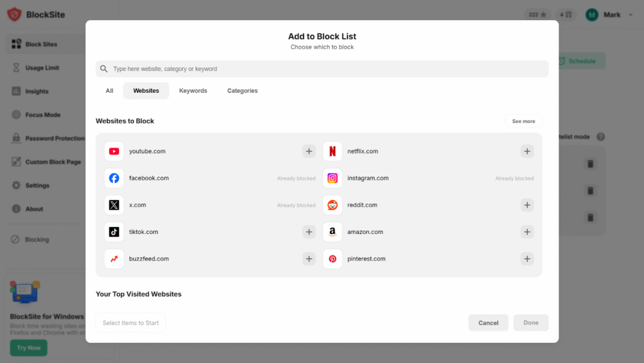Click the Cancel button
The height and width of the screenshot is (363, 644).
488,323
